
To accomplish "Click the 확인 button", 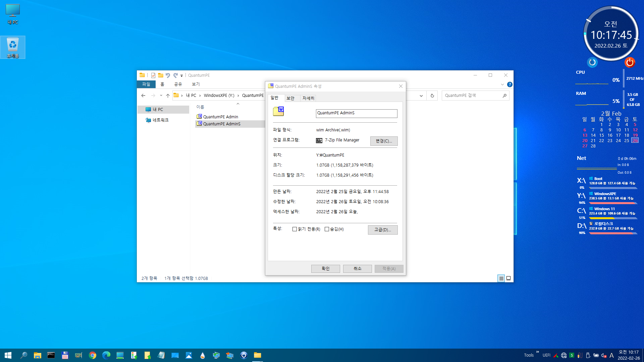I will pos(325,268).
